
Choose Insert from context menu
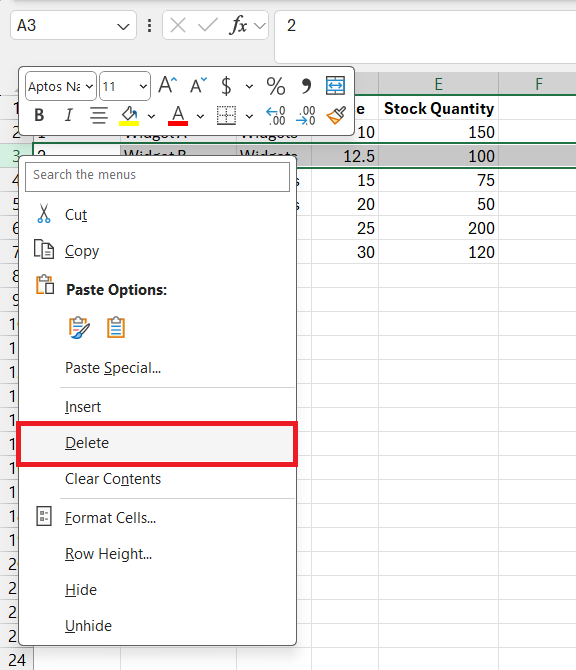point(157,407)
